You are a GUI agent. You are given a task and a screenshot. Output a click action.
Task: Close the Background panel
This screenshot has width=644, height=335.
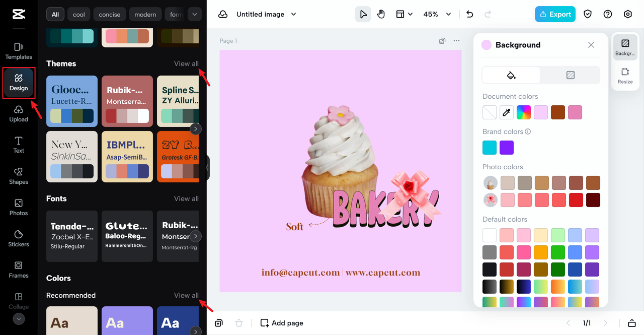(x=591, y=45)
